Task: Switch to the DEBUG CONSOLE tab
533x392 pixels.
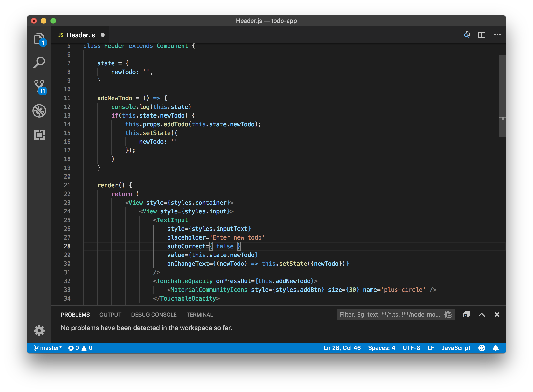Action: (154, 315)
